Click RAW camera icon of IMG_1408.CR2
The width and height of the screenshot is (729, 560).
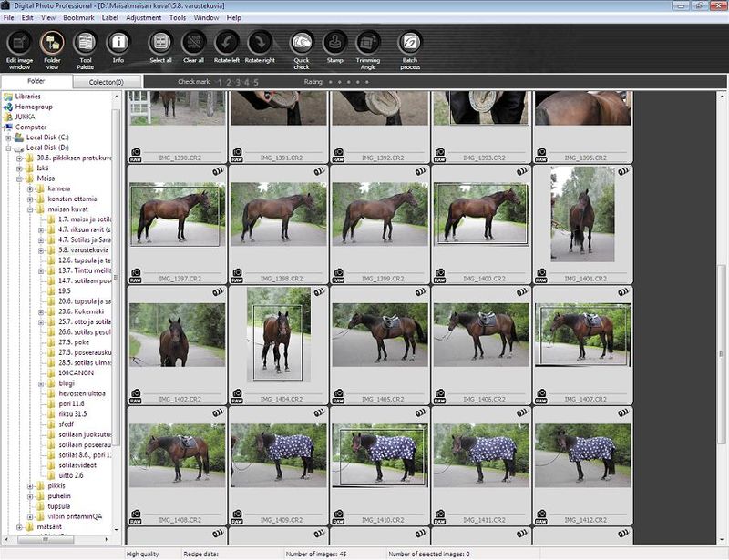[x=135, y=517]
